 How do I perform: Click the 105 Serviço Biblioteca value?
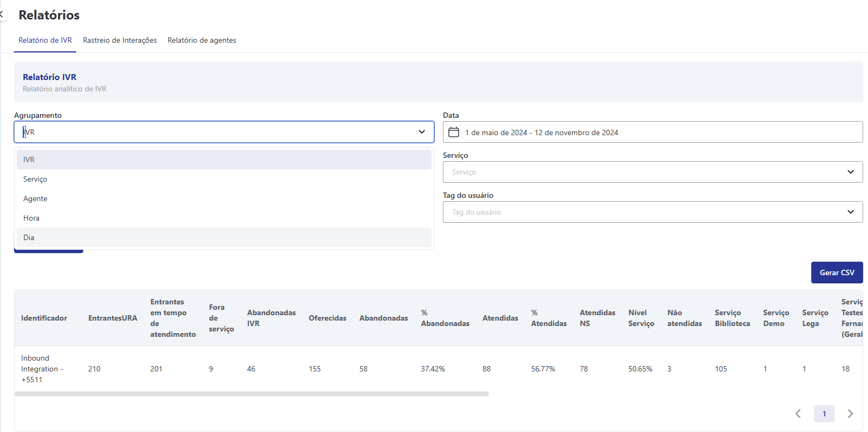pyautogui.click(x=721, y=369)
